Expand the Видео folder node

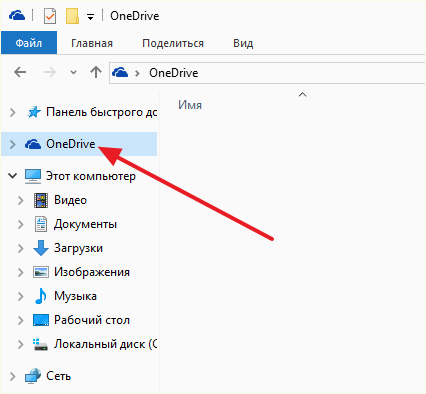tap(21, 200)
